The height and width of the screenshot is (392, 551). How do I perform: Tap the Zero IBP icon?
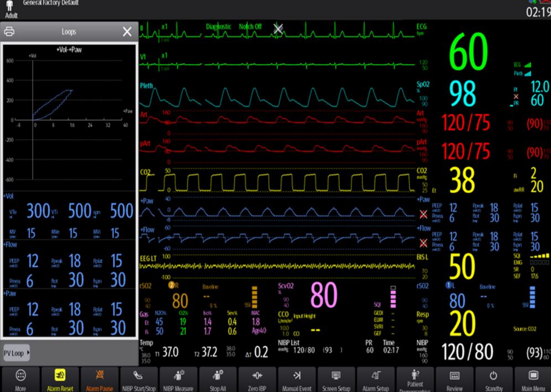pyautogui.click(x=257, y=379)
